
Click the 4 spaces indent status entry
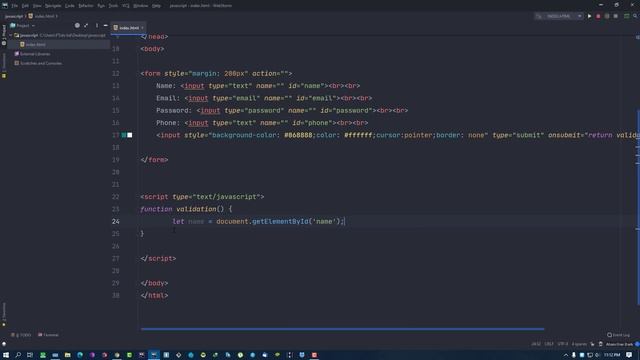pos(579,344)
